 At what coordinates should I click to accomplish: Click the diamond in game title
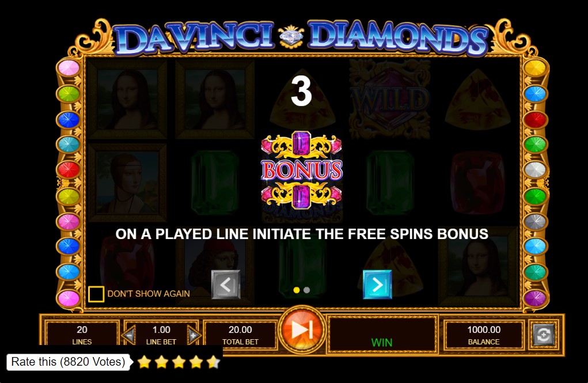tap(291, 37)
